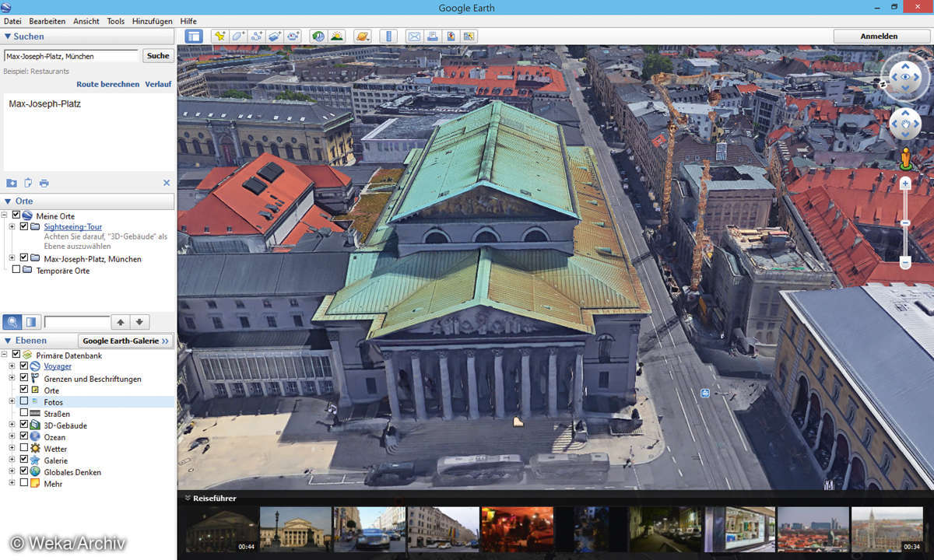This screenshot has height=560, width=934.
Task: Show historical imagery clock icon
Action: [318, 36]
